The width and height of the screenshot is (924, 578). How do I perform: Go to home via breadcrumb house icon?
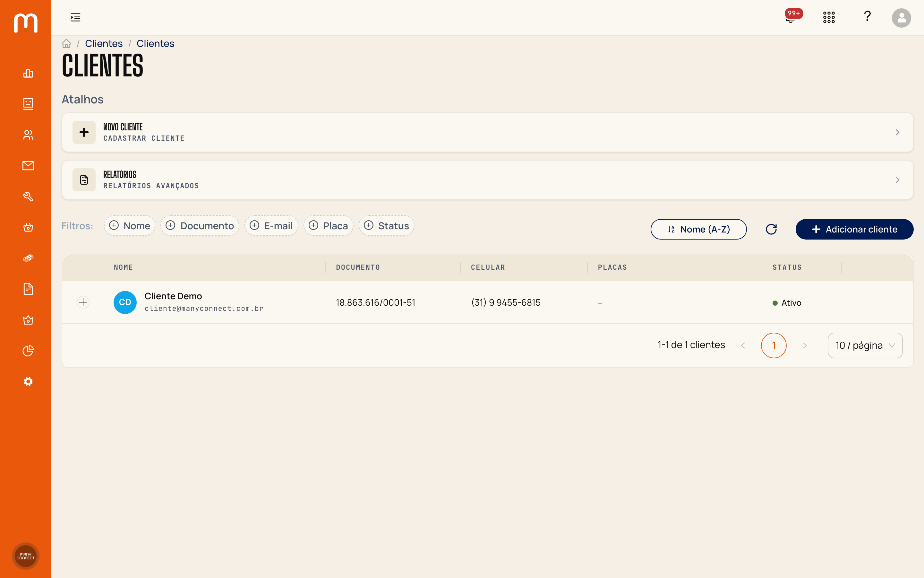tap(66, 44)
